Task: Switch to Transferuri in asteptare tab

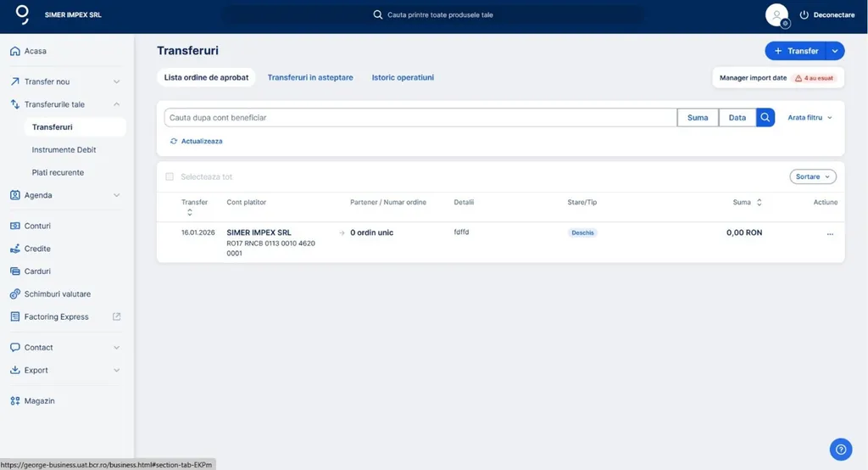Action: [310, 77]
